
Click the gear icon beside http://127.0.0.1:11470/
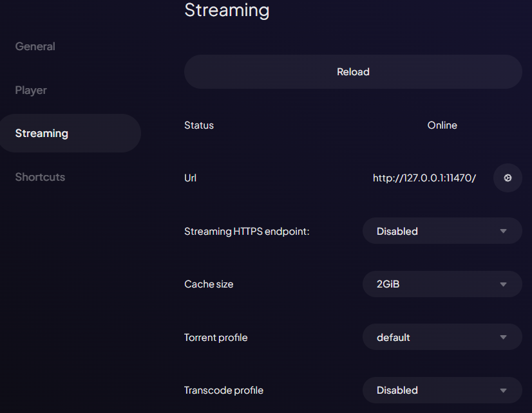pos(508,178)
